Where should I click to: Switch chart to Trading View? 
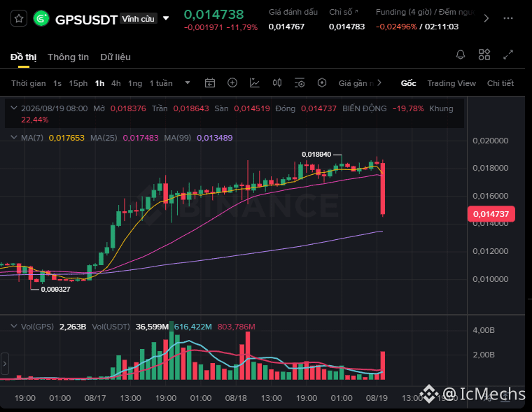pos(451,83)
